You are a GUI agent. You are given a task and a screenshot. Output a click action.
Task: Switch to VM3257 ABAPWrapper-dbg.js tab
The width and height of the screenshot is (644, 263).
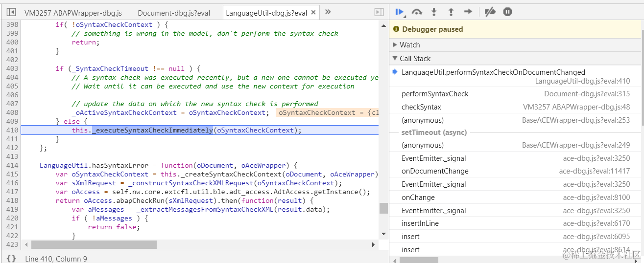click(73, 13)
